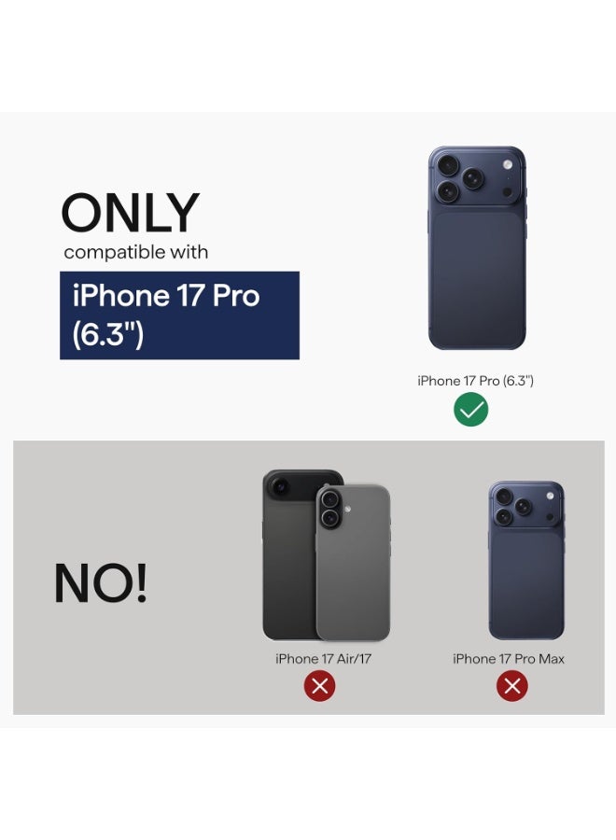The height and width of the screenshot is (840, 616).
Task: Click the flash on the large blue phone
Action: 507,164
